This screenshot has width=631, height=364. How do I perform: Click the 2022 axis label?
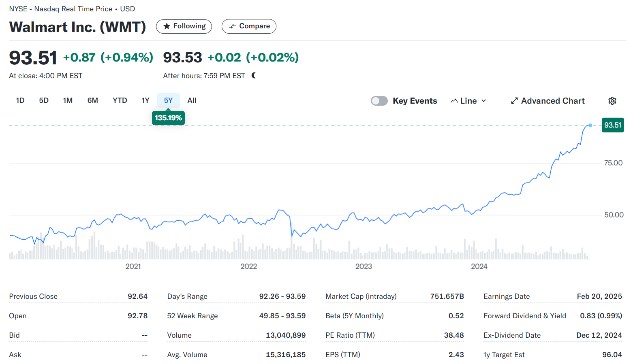(248, 266)
